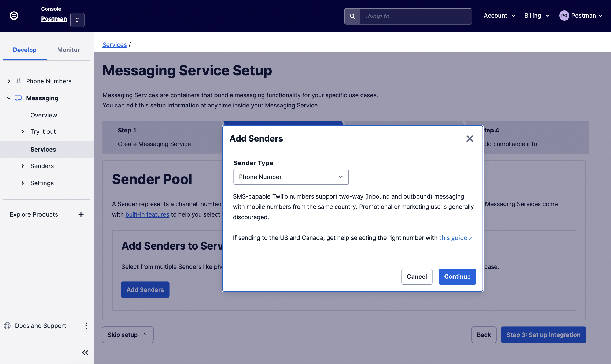Open Docs and Support options menu
Viewport: 611px width, 364px height.
click(86, 326)
